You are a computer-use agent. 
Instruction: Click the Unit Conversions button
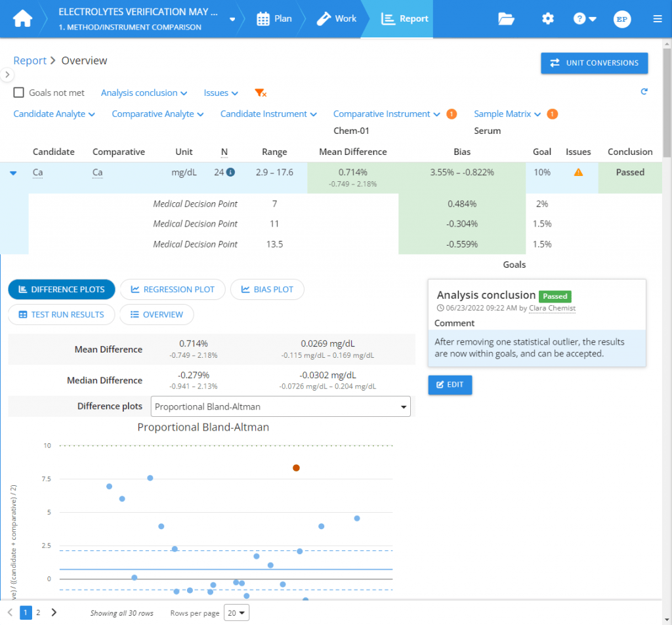point(594,63)
